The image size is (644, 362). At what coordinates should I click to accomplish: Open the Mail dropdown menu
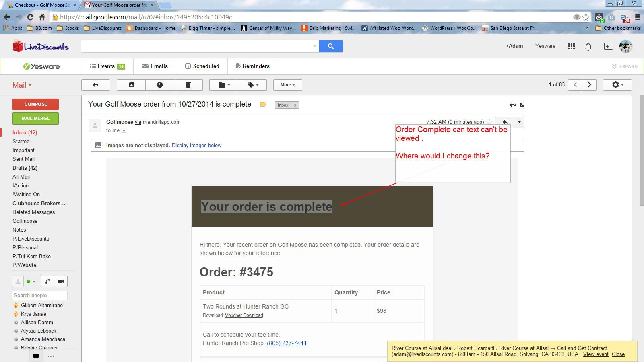click(22, 85)
